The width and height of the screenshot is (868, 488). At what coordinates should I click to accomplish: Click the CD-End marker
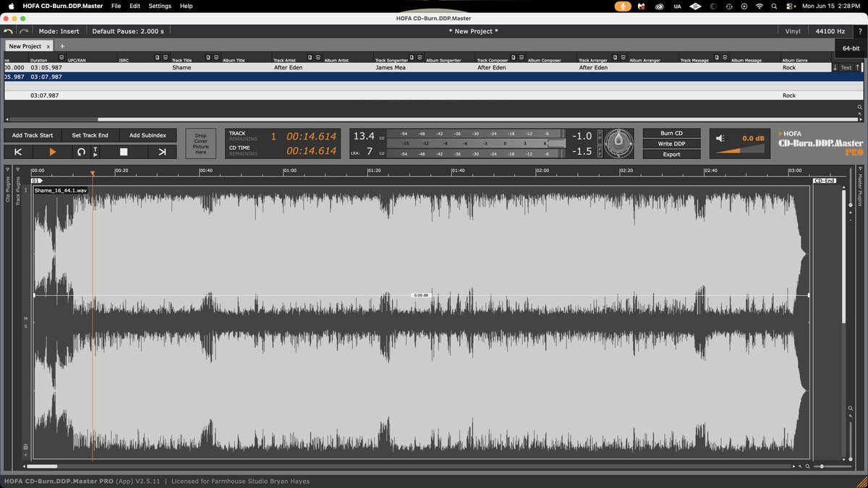[825, 181]
